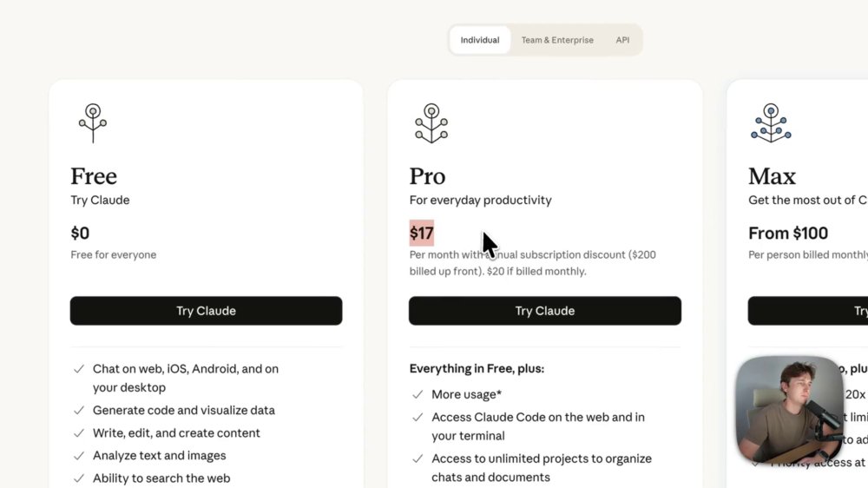Click checkmark beside 'Analyze text and images'
The width and height of the screenshot is (868, 488).
click(79, 456)
